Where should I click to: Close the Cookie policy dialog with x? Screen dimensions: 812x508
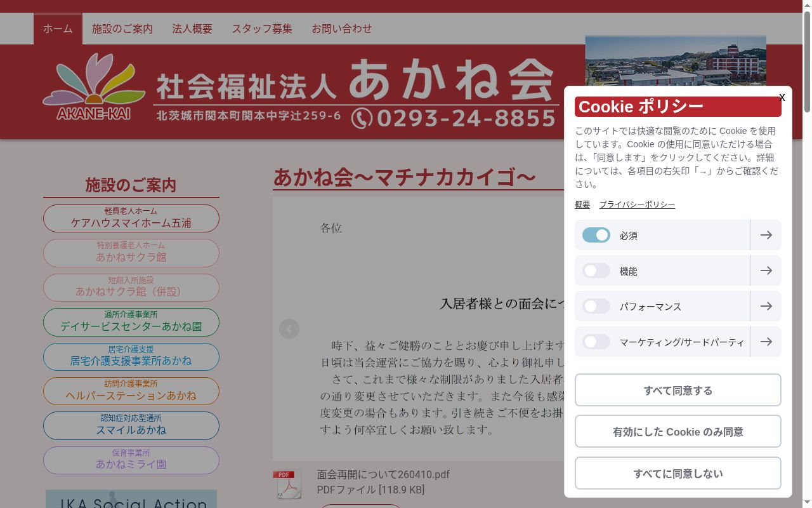tap(782, 97)
